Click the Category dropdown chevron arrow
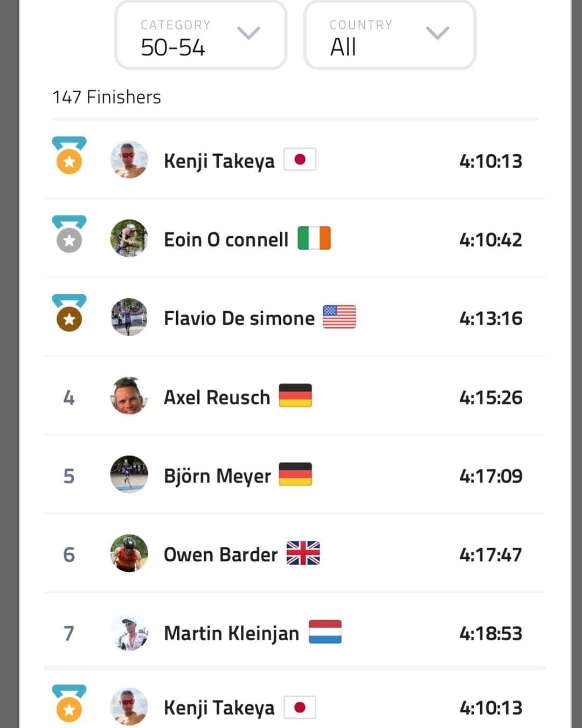The image size is (582, 728). (248, 33)
